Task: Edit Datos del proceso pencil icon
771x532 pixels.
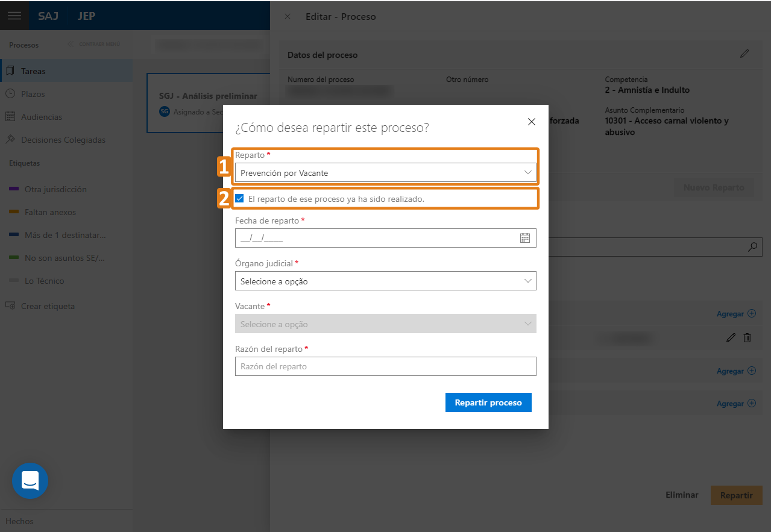Action: coord(744,54)
